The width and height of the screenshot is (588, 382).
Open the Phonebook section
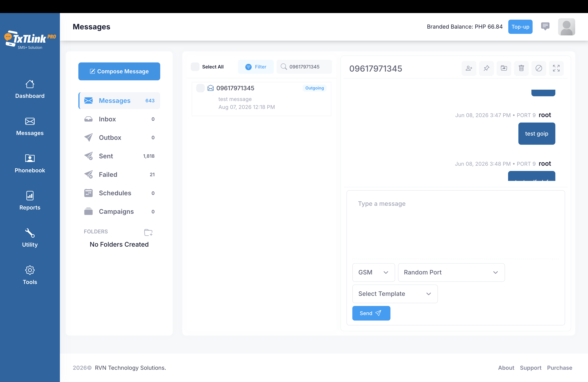(30, 164)
